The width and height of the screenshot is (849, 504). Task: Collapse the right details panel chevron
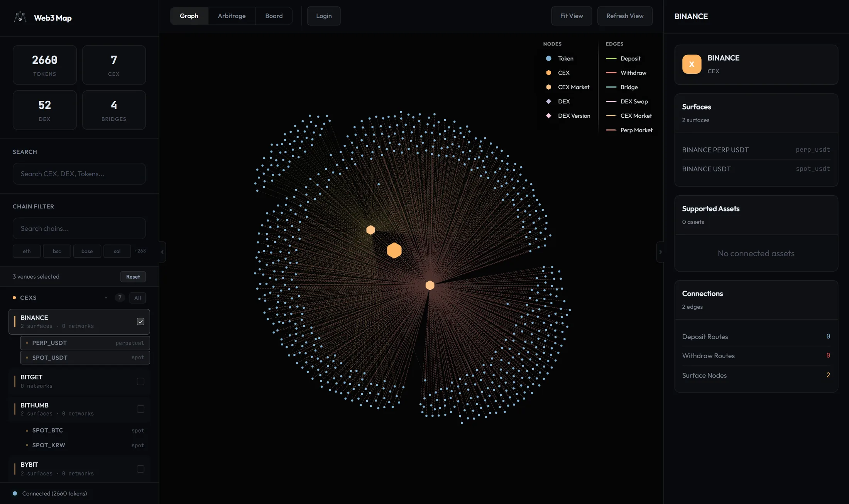[x=660, y=252]
